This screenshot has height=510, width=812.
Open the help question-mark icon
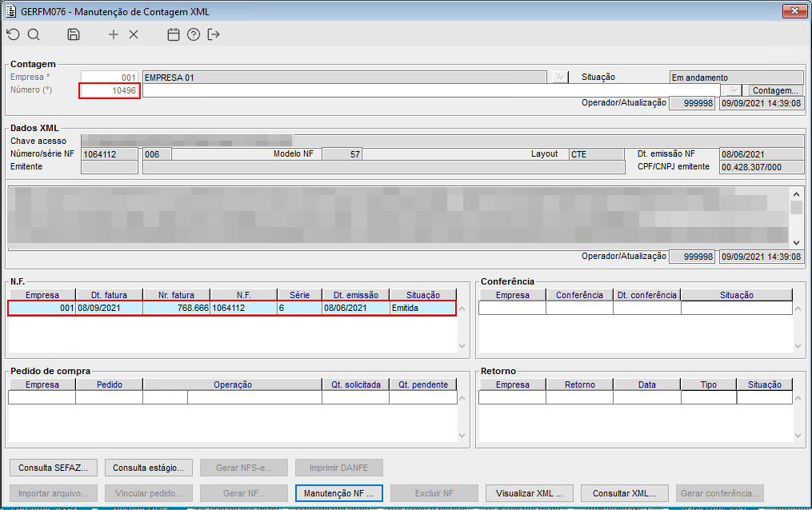point(194,34)
